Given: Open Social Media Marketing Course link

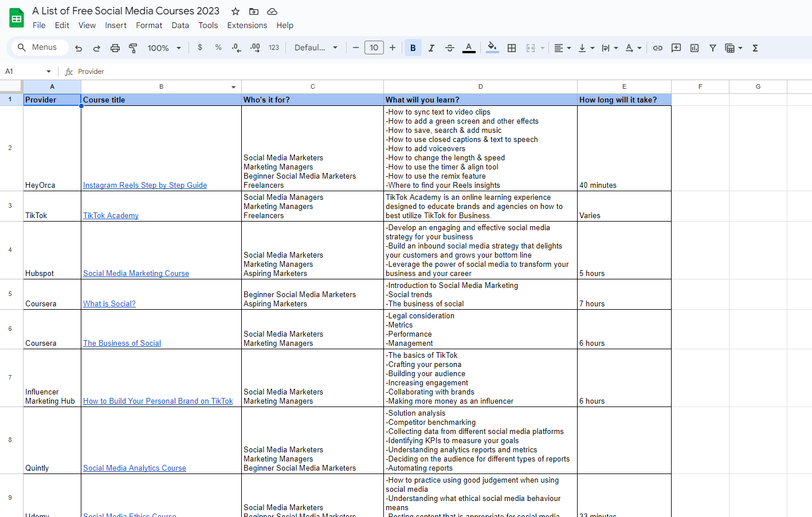Looking at the screenshot, I should tap(136, 273).
